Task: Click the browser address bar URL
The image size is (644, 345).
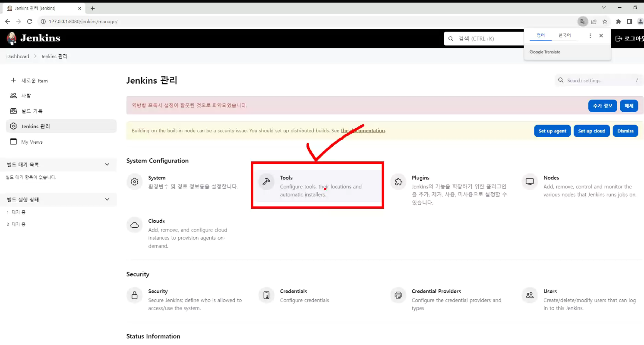Action: 83,22
